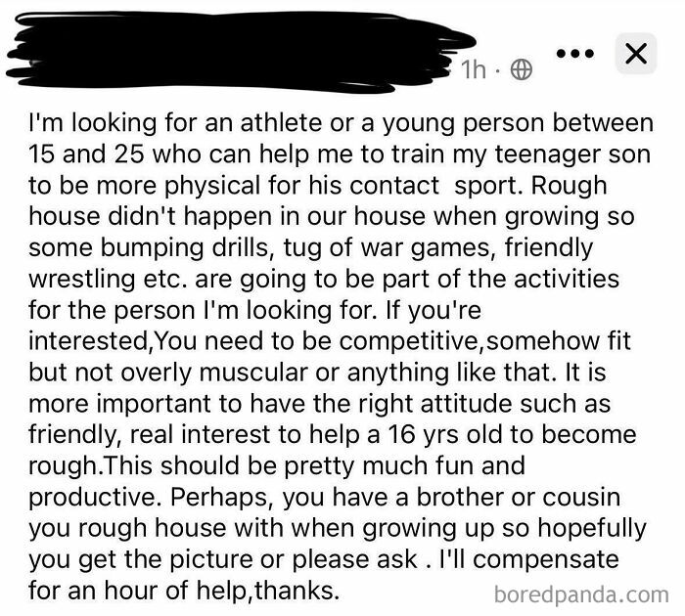Click the globe public audience icon
Image resolution: width=685 pixels, height=616 pixels.
(522, 69)
